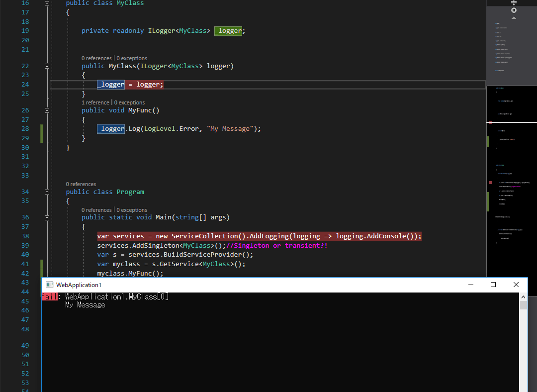Collapse the Main method region
The width and height of the screenshot is (537, 392).
tap(46, 217)
